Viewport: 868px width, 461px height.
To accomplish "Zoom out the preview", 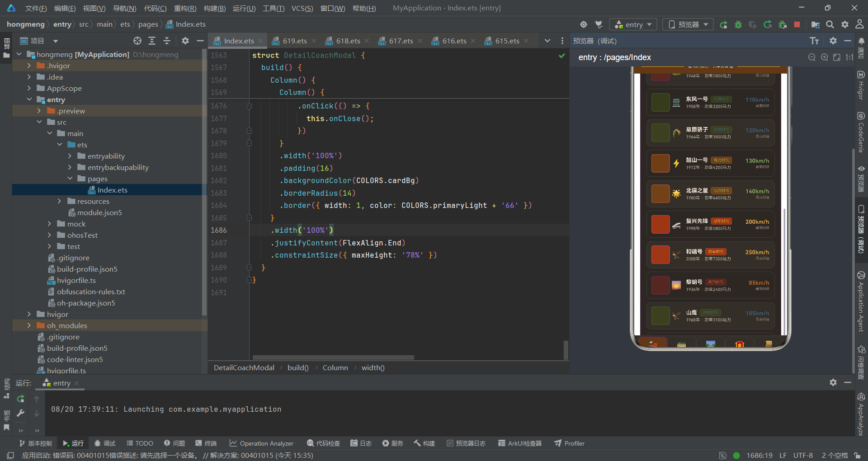I will [x=812, y=57].
